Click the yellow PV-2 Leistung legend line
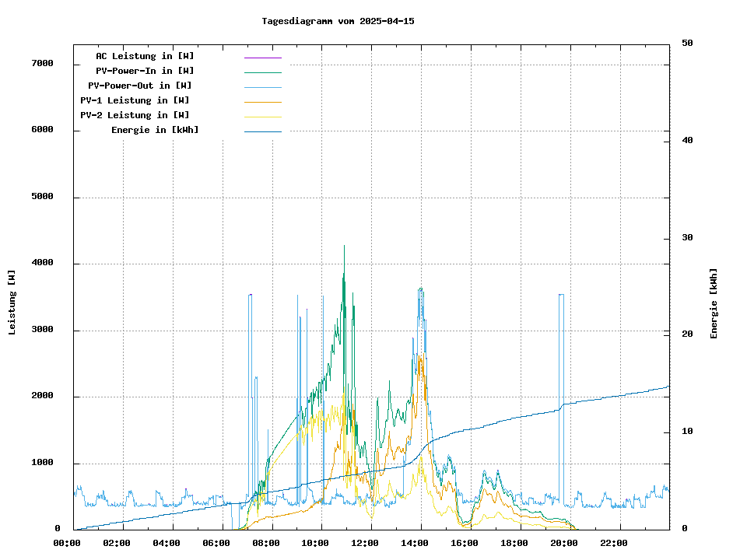The height and width of the screenshot is (560, 747). point(262,117)
